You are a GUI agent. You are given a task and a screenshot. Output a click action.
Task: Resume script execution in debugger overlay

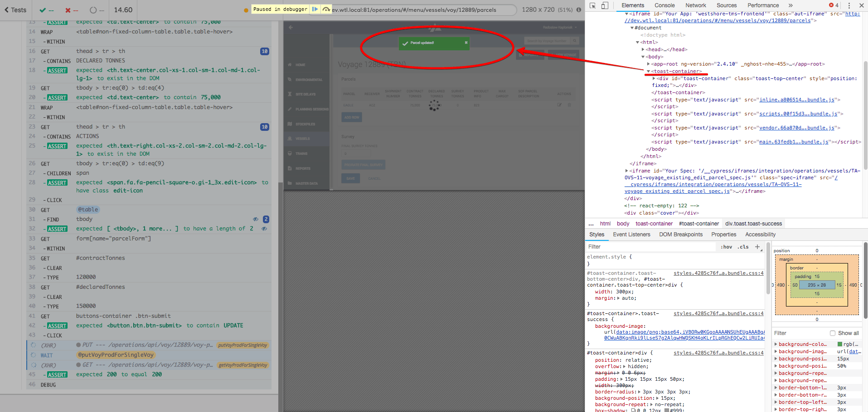[315, 9]
